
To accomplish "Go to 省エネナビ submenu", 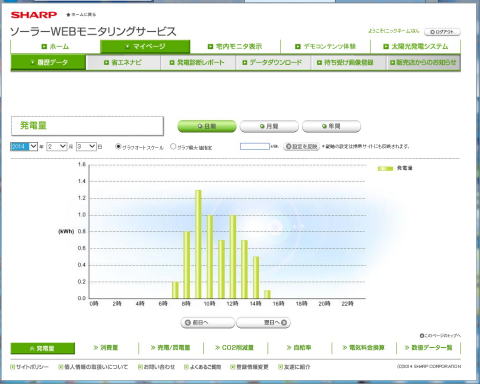I will coord(123,62).
